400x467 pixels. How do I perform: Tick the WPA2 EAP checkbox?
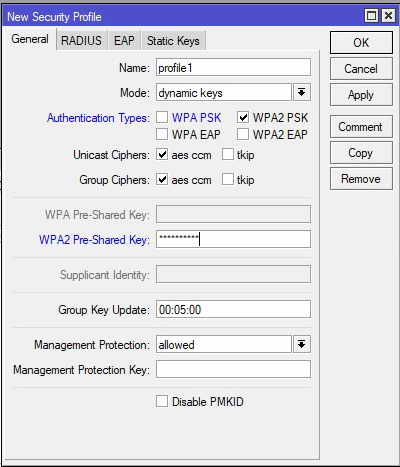(x=243, y=134)
